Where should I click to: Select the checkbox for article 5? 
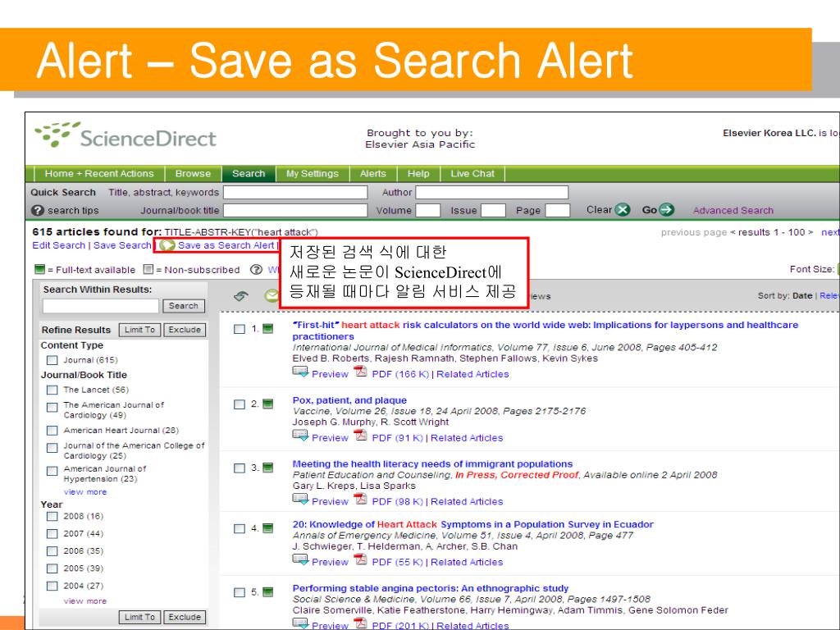click(240, 592)
